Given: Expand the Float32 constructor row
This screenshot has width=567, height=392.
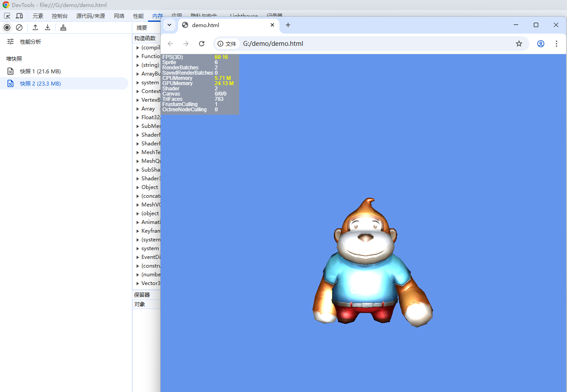Looking at the screenshot, I should click(137, 117).
